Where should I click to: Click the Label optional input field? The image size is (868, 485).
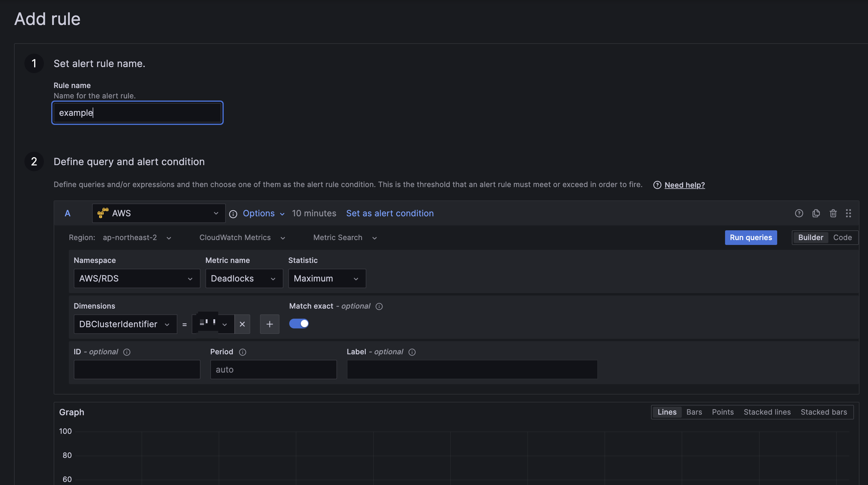[472, 370]
